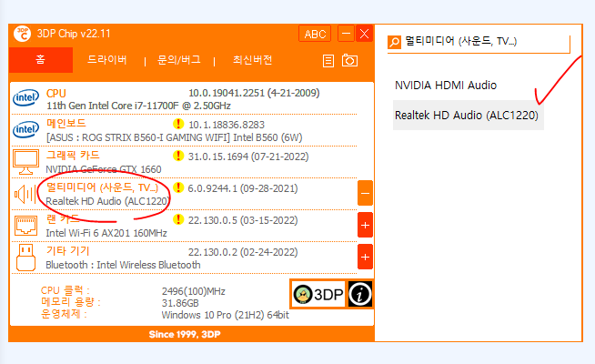Screen dimensions: 595x364
Task: Click the multimedia warning exclamation icon
Action: (178, 187)
